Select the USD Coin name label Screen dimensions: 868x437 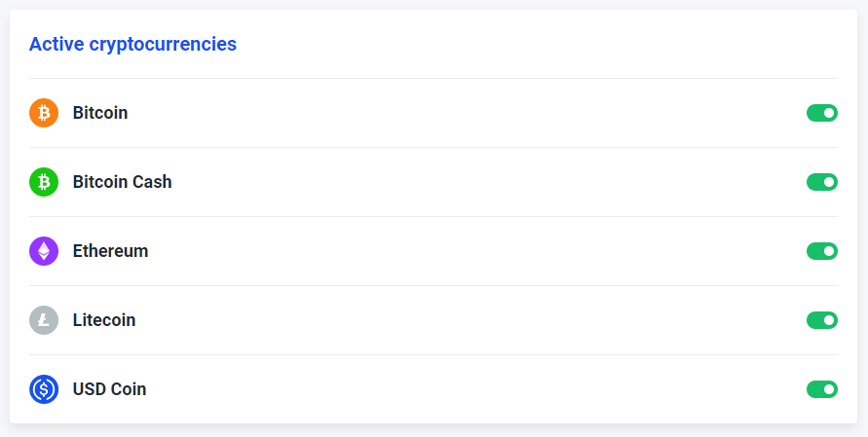(110, 389)
